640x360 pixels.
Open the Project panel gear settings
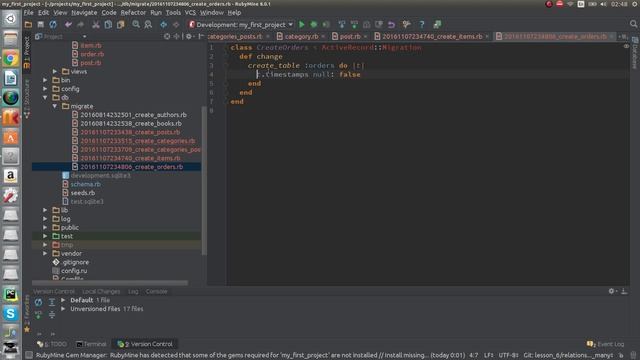point(189,37)
